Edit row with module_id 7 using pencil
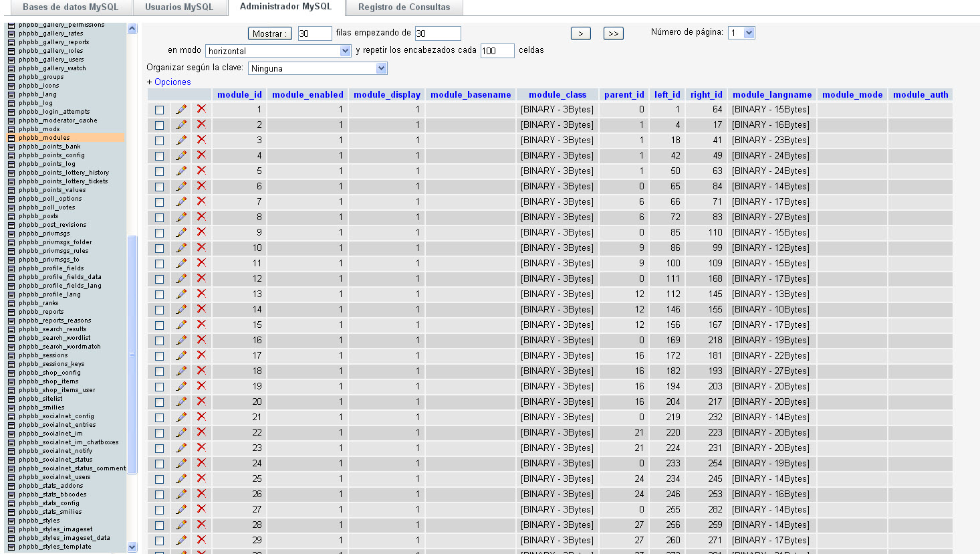 coord(181,201)
